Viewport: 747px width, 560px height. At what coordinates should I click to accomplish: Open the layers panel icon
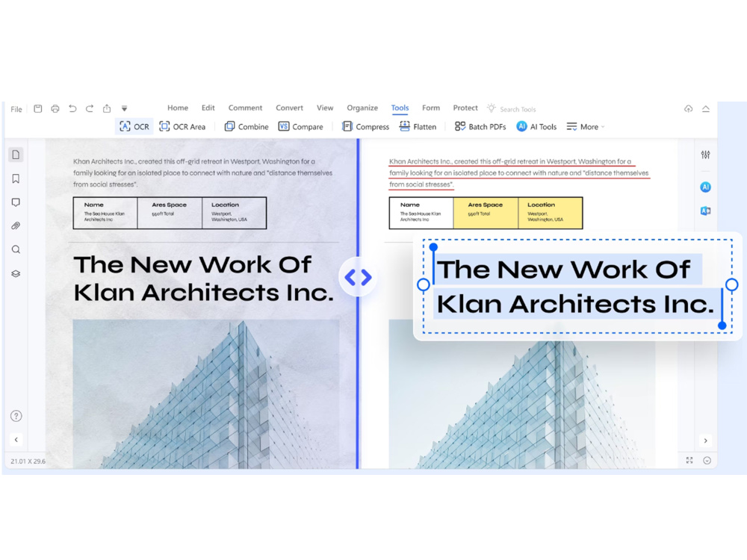tap(16, 274)
